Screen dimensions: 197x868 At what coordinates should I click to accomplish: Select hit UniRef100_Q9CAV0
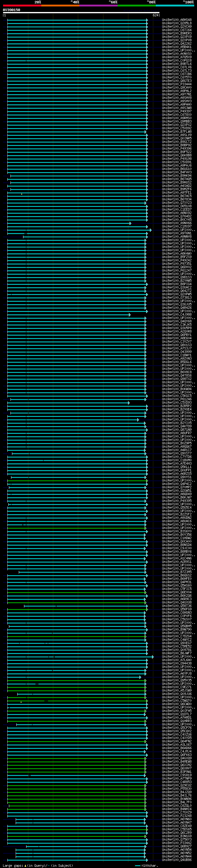point(177,88)
